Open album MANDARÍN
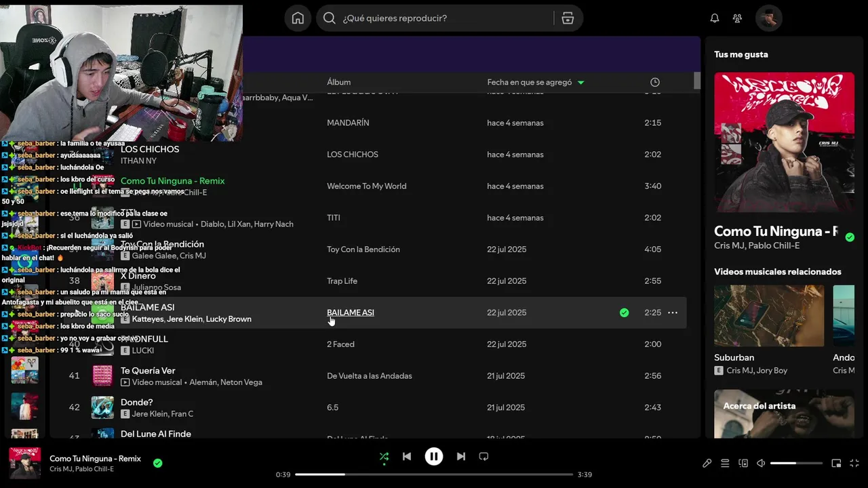 click(348, 123)
